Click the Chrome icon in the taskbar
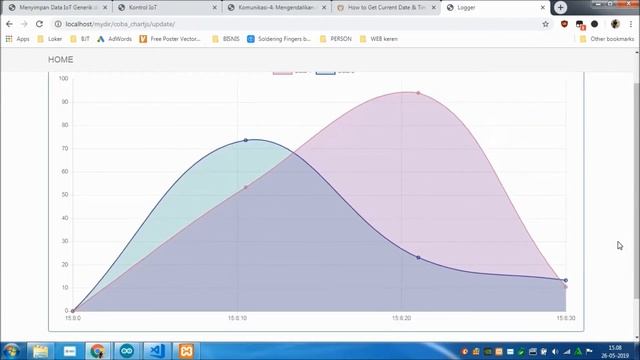The height and width of the screenshot is (360, 640). coord(97,351)
